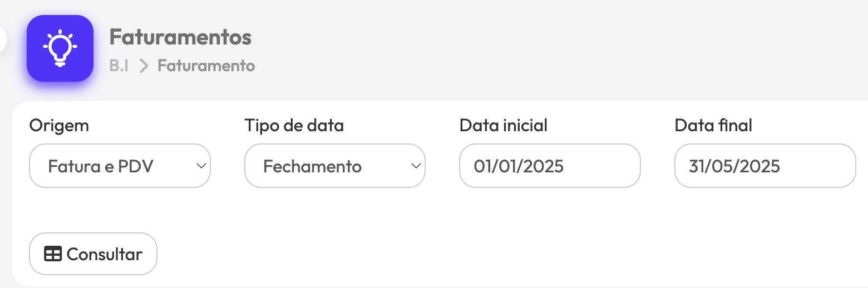Click the Data final field label
The width and height of the screenshot is (868, 288).
pyautogui.click(x=713, y=126)
